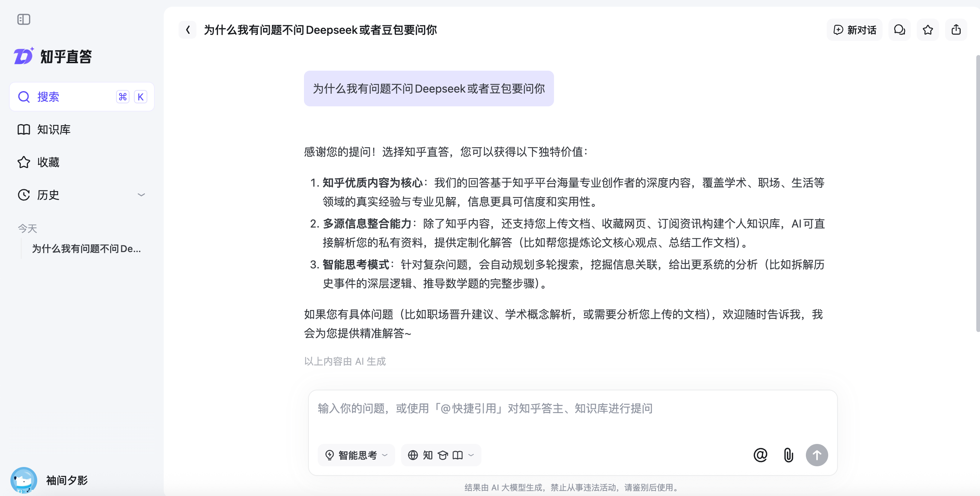Attach a file with the paperclip icon
980x496 pixels.
point(788,455)
